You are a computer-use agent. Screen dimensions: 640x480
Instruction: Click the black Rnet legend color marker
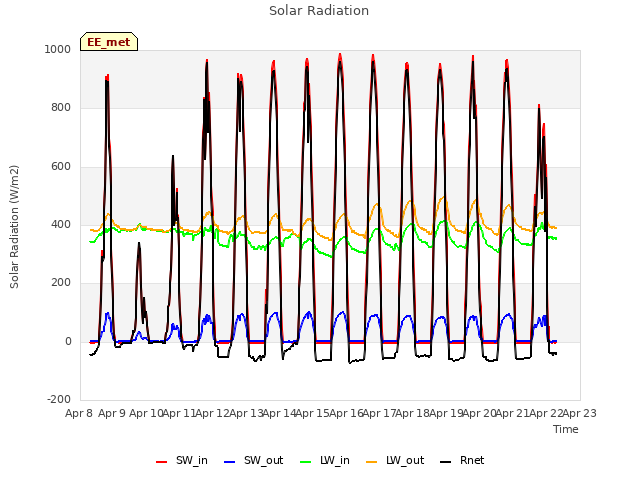446,462
